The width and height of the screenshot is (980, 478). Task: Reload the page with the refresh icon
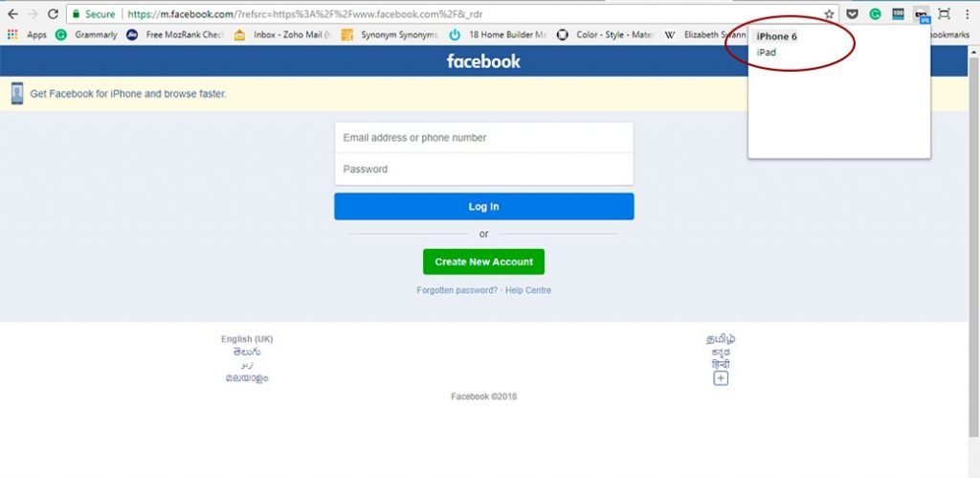coord(53,14)
